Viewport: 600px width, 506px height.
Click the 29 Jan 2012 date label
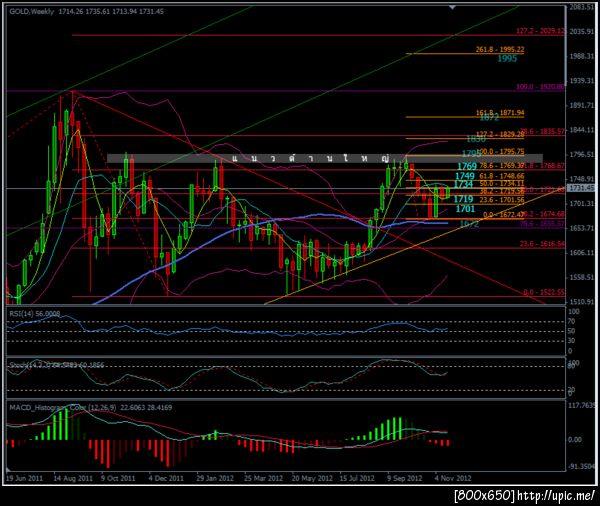pyautogui.click(x=215, y=478)
